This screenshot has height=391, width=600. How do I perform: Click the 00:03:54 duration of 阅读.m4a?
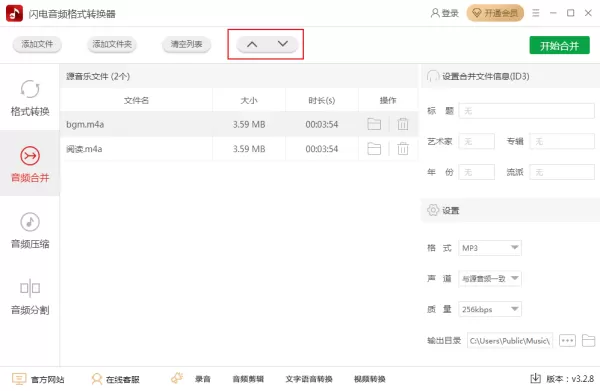[322, 149]
